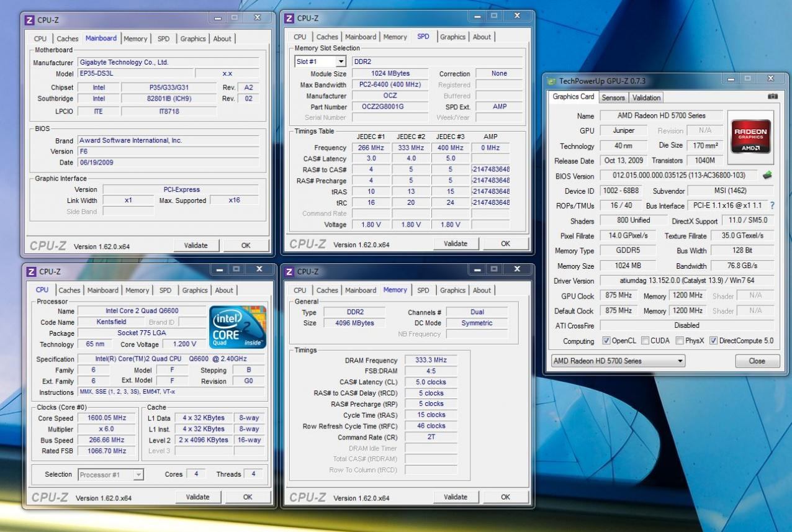The image size is (792, 532).
Task: Select Graphics Card tab in GPU-Z
Action: pyautogui.click(x=574, y=97)
